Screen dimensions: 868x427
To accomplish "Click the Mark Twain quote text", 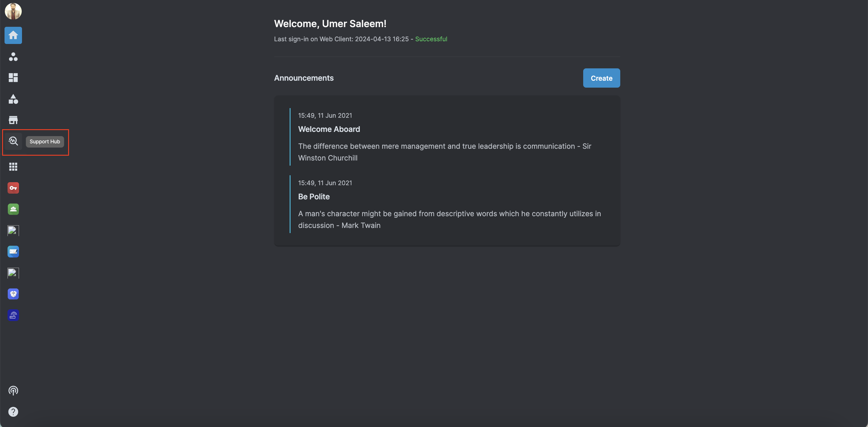I will pyautogui.click(x=449, y=219).
